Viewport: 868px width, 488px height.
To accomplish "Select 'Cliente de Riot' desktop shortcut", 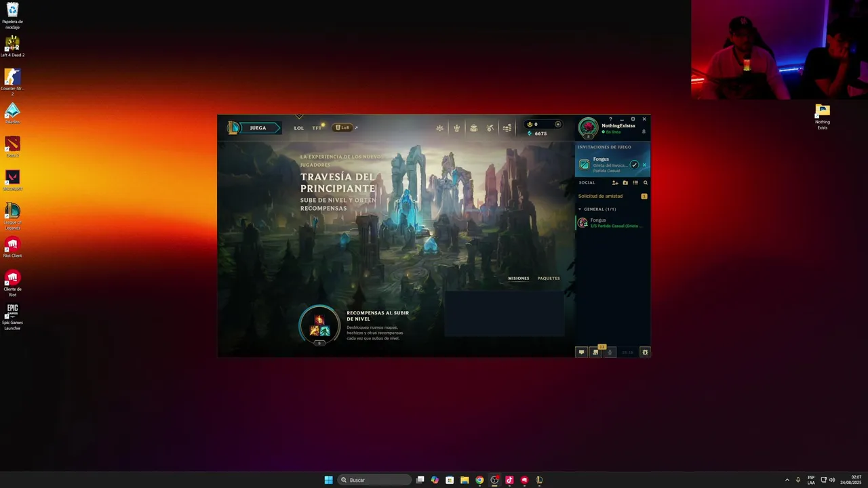I will click(12, 283).
